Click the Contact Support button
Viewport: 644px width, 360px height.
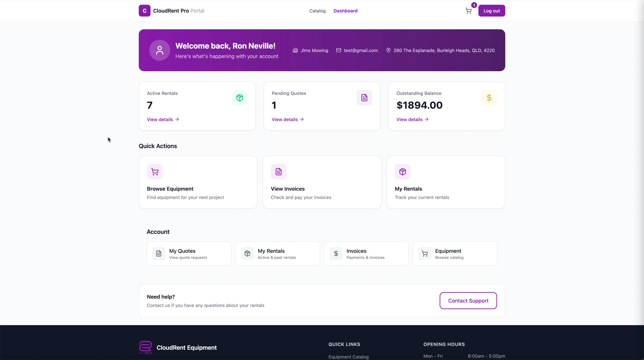pos(468,300)
